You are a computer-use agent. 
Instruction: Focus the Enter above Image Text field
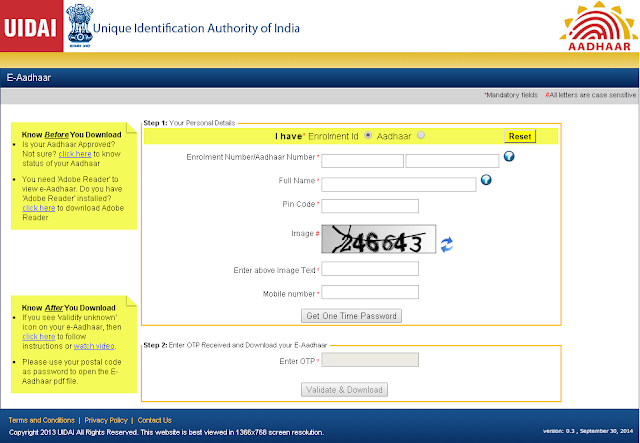coord(370,269)
